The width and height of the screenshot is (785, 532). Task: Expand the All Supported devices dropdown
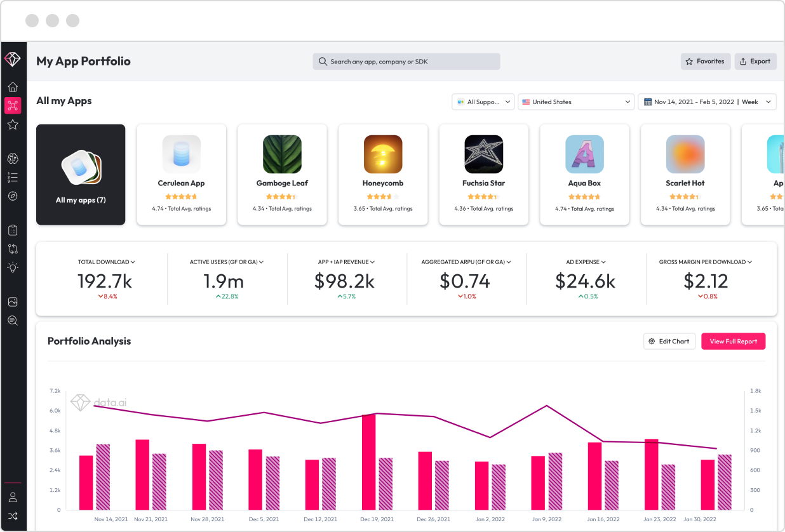click(x=483, y=102)
